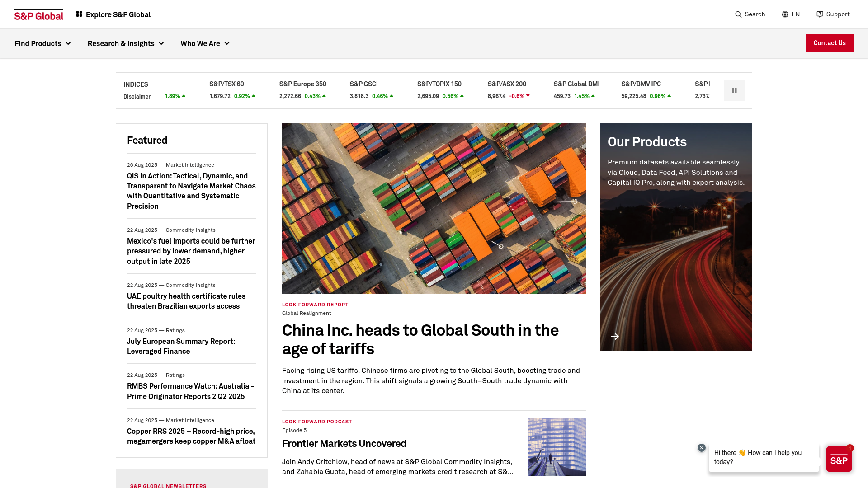Open the Explore S&P Global grid icon
Screen dimensions: 868x488
click(x=79, y=14)
